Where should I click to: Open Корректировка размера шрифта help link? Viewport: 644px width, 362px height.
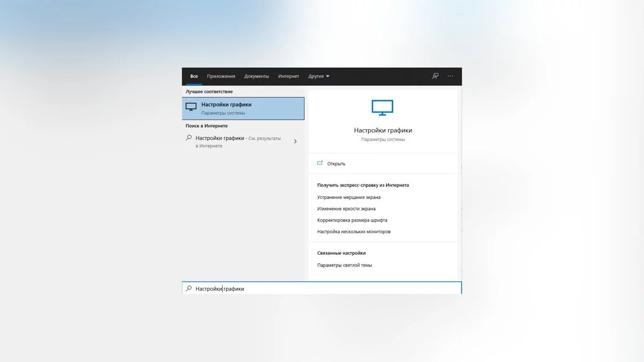(x=352, y=220)
